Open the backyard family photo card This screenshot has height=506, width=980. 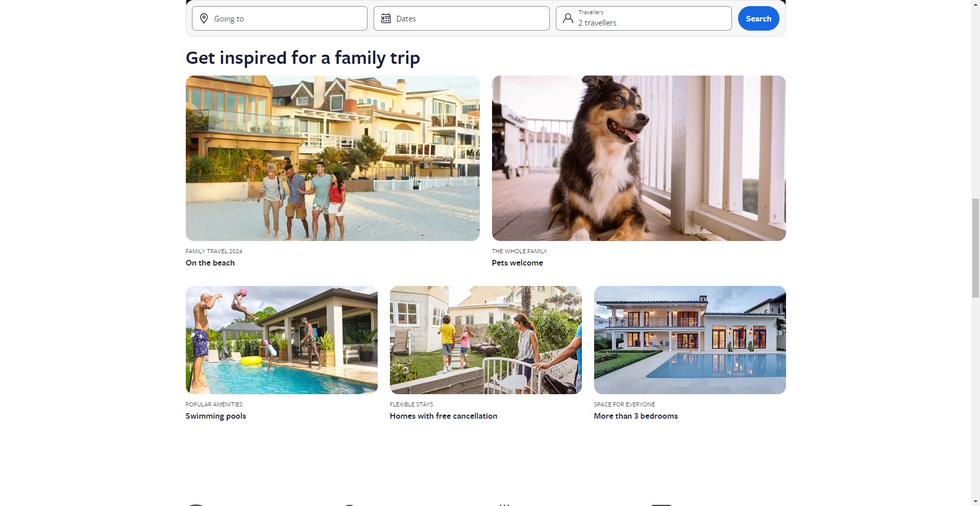[x=486, y=340]
